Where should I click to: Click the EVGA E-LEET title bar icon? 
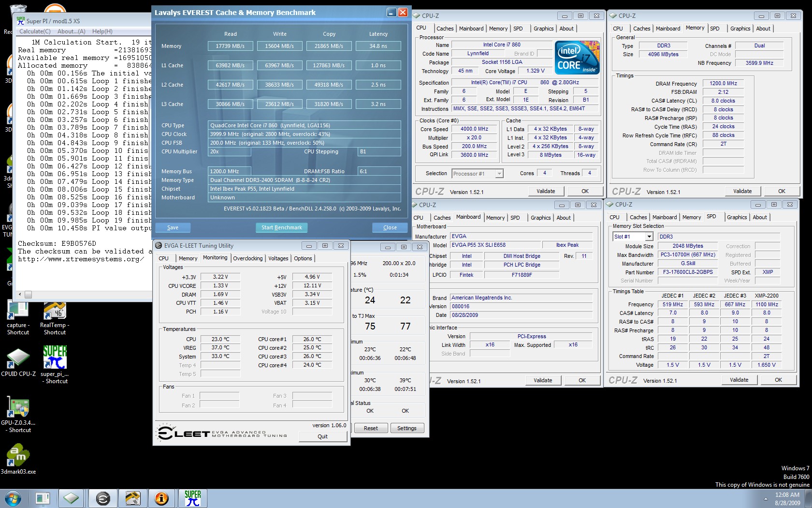pos(159,245)
